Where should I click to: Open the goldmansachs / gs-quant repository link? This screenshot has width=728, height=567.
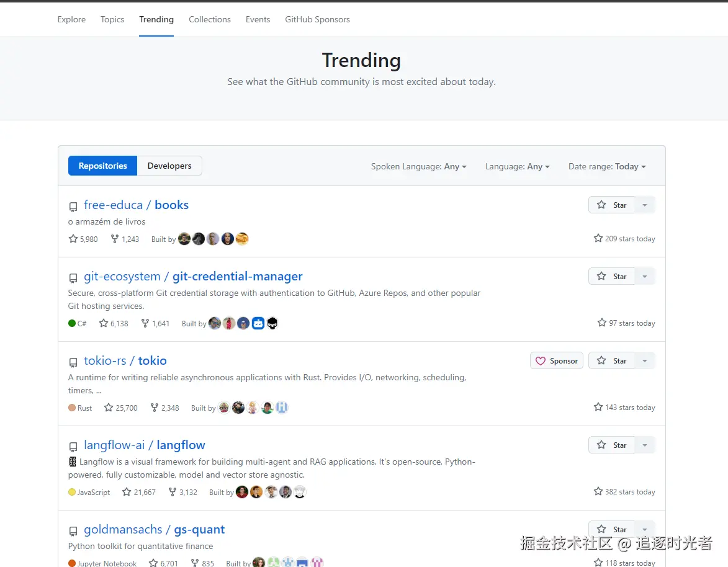click(x=154, y=529)
